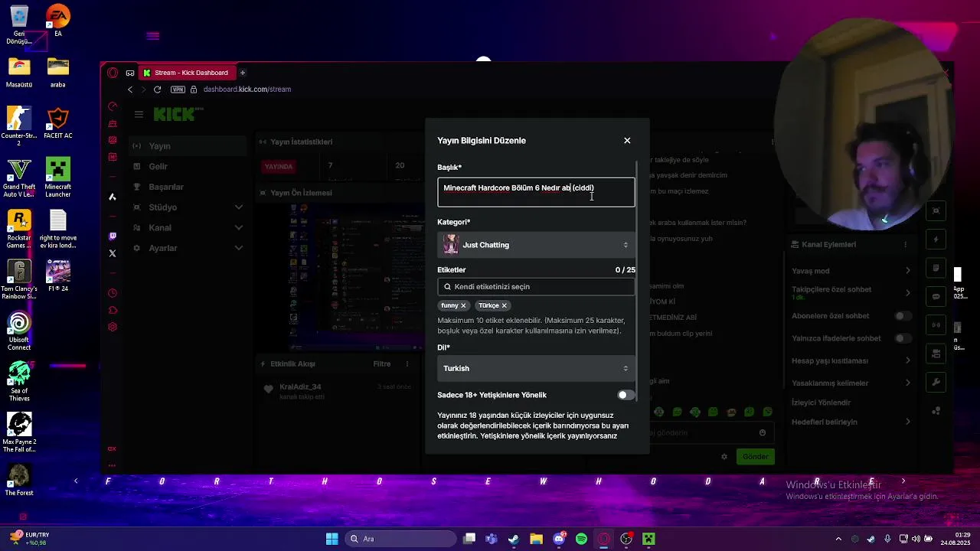Focus the Kendi etiketinizi seçin tag search

536,287
